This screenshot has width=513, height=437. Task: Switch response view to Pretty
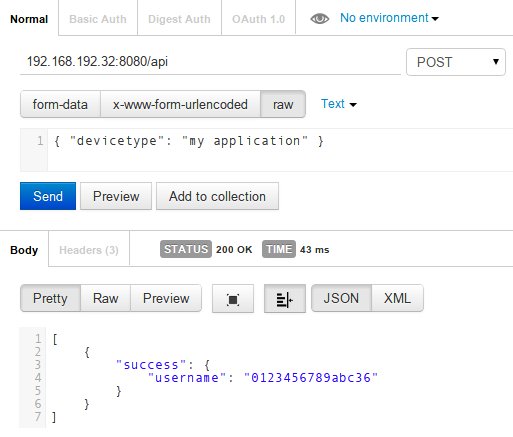tap(50, 298)
